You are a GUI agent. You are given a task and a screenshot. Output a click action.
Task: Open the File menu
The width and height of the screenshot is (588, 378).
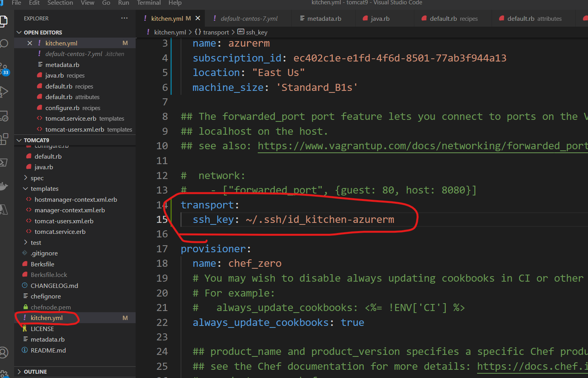coord(16,3)
